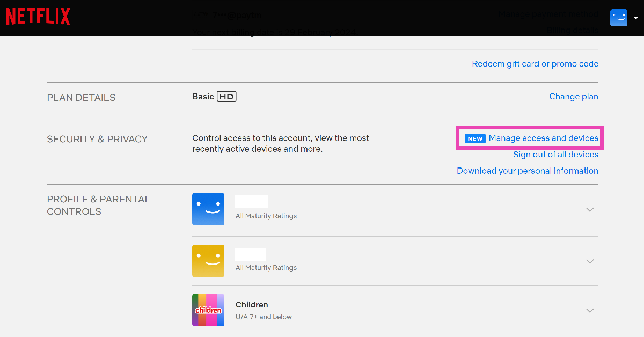This screenshot has width=644, height=337.
Task: Click the blue smiley profile avatar
Action: (208, 209)
